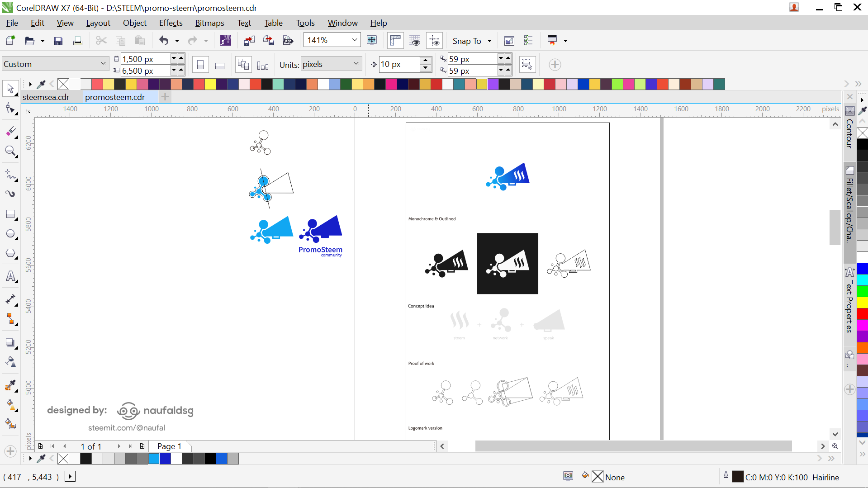
Task: Set page orientation to Landscape
Action: pyautogui.click(x=220, y=65)
